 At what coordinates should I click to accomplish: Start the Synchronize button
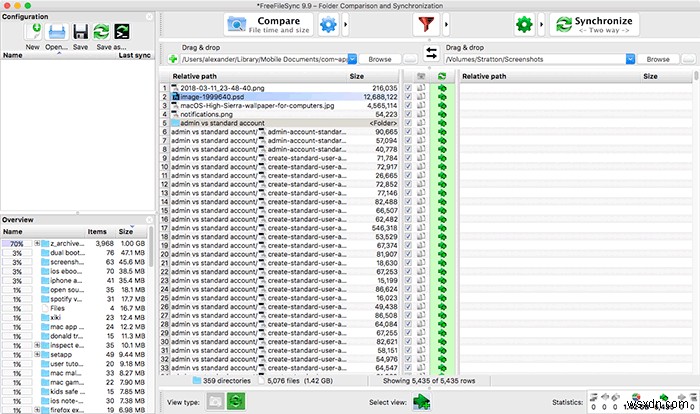pyautogui.click(x=594, y=24)
